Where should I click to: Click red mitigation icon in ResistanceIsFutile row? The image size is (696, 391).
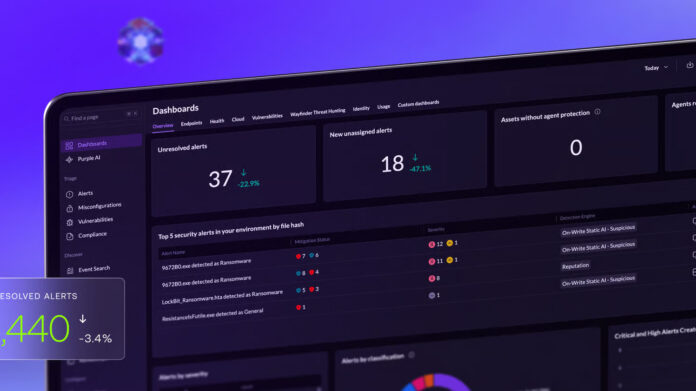click(298, 307)
